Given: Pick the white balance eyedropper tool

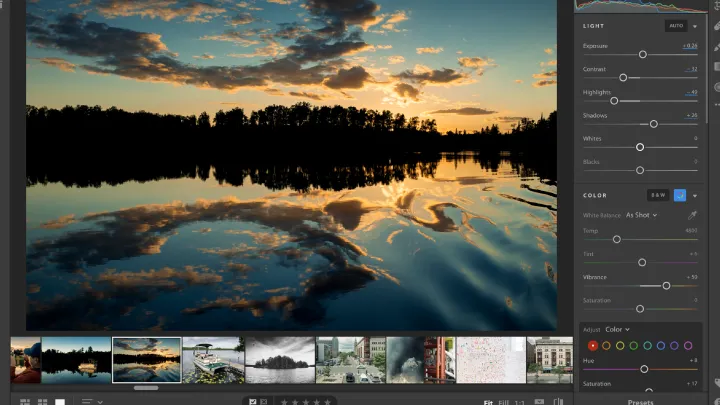Looking at the screenshot, I should coord(692,215).
